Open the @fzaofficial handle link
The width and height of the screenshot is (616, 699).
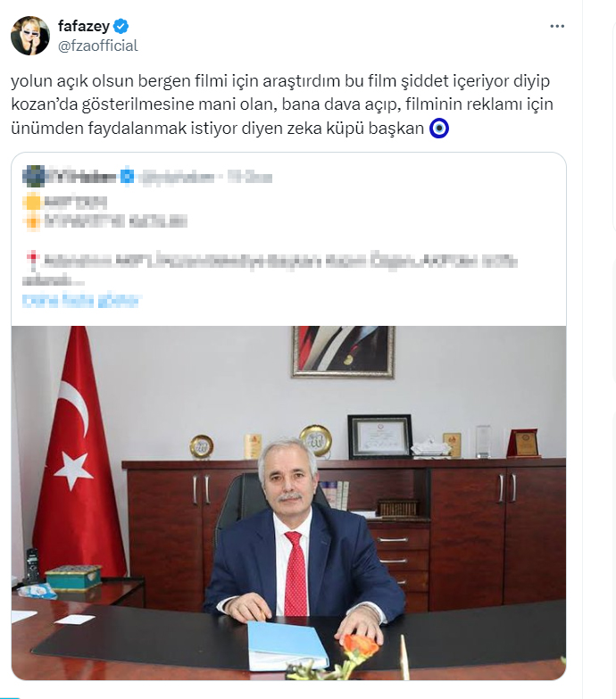(x=98, y=46)
